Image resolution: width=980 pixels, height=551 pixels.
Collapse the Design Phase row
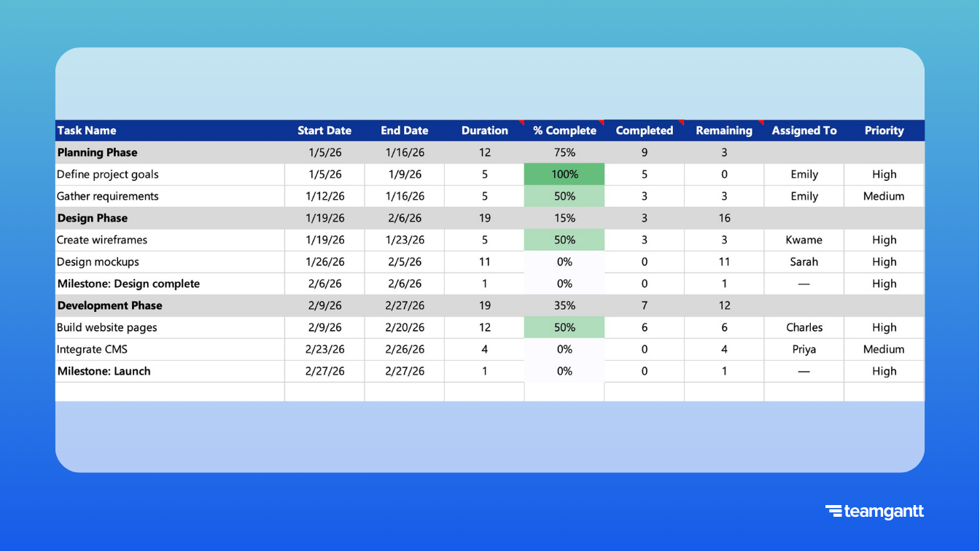[x=92, y=218]
